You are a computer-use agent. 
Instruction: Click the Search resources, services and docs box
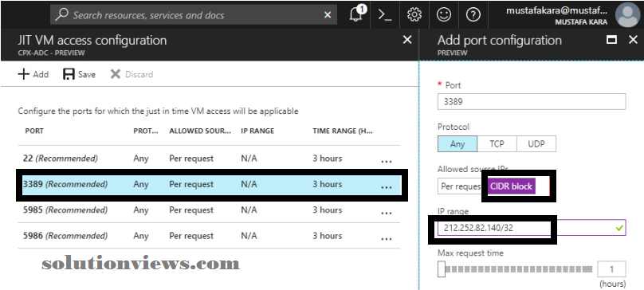tap(194, 15)
